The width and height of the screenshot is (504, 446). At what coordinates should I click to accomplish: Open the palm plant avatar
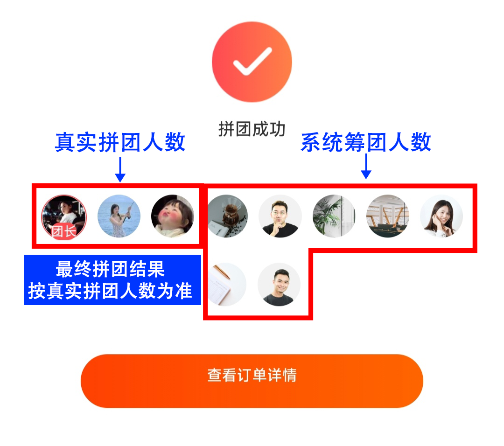[334, 216]
